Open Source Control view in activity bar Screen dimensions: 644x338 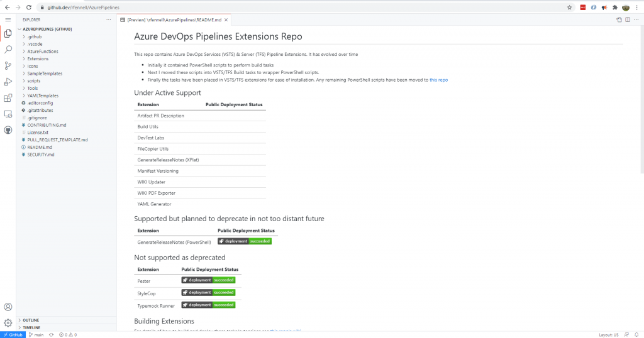tap(8, 65)
